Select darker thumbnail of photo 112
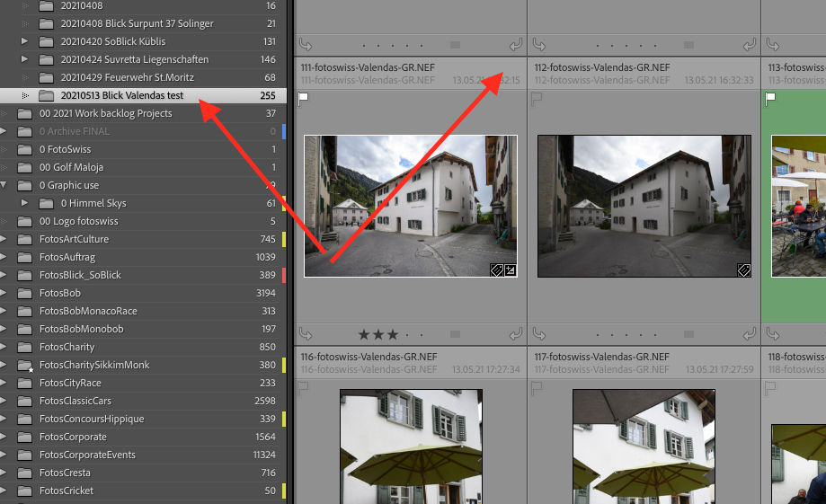 click(644, 206)
